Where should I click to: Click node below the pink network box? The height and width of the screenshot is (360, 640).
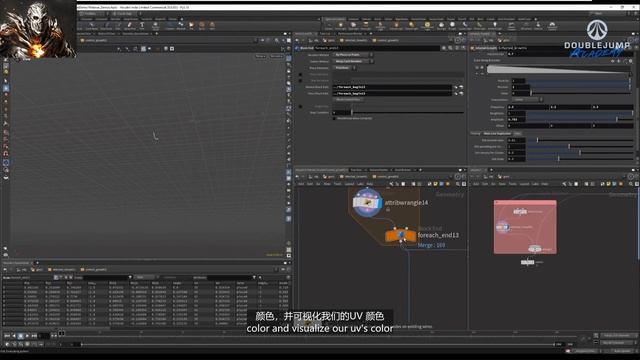[527, 262]
